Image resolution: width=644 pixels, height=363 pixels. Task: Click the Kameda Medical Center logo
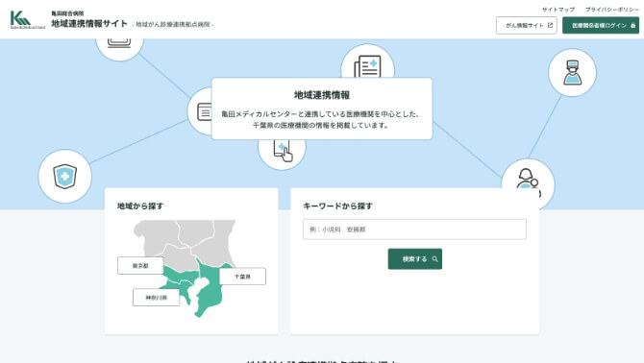click(27, 20)
